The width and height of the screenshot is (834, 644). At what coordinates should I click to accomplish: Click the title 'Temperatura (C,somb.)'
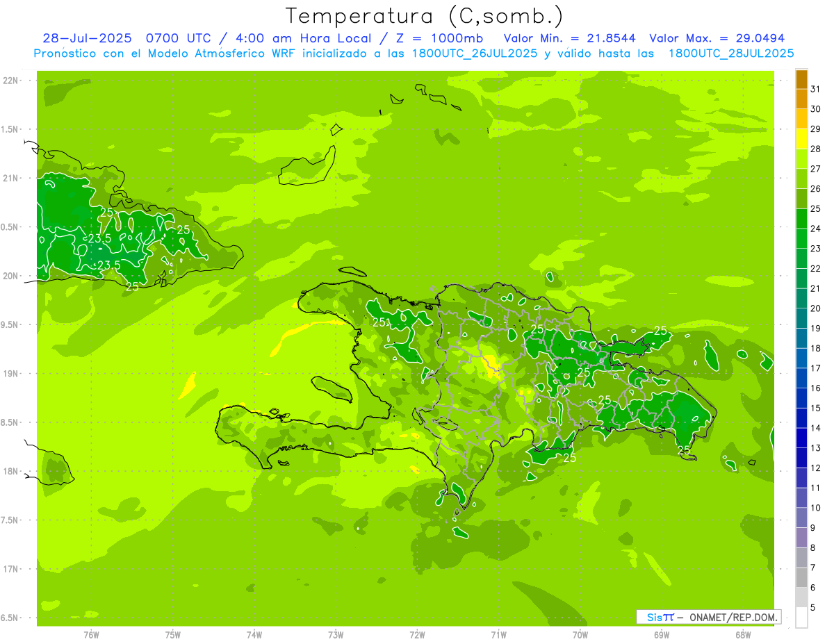click(425, 16)
